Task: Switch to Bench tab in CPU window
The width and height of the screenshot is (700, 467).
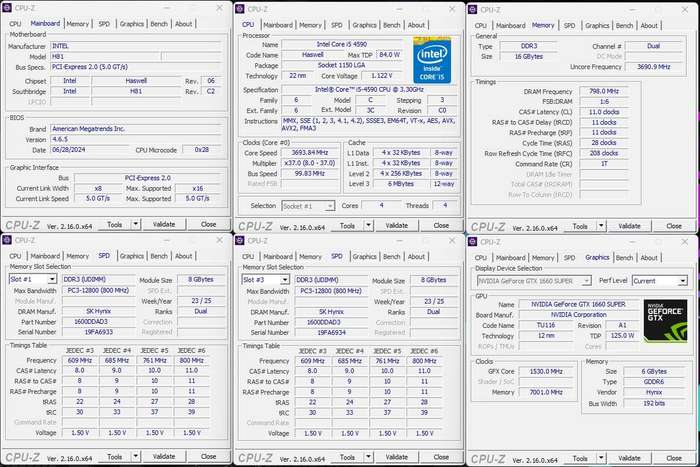Action: (392, 25)
